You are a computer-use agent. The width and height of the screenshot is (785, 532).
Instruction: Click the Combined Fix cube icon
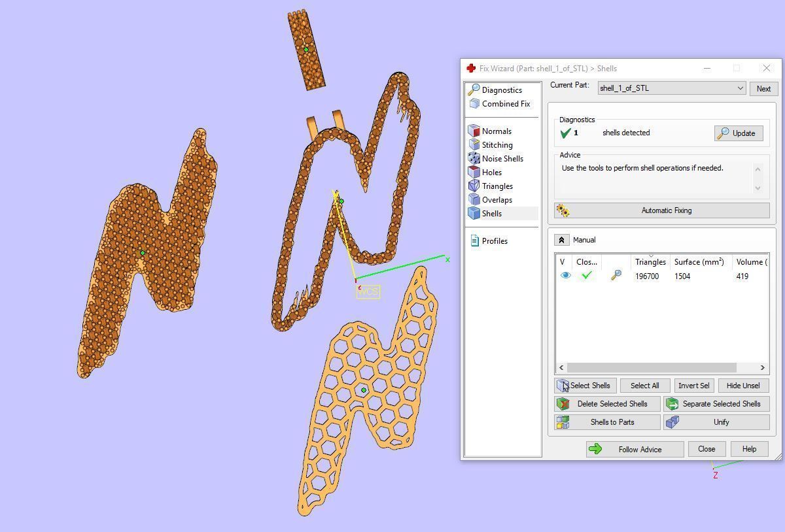coord(474,104)
